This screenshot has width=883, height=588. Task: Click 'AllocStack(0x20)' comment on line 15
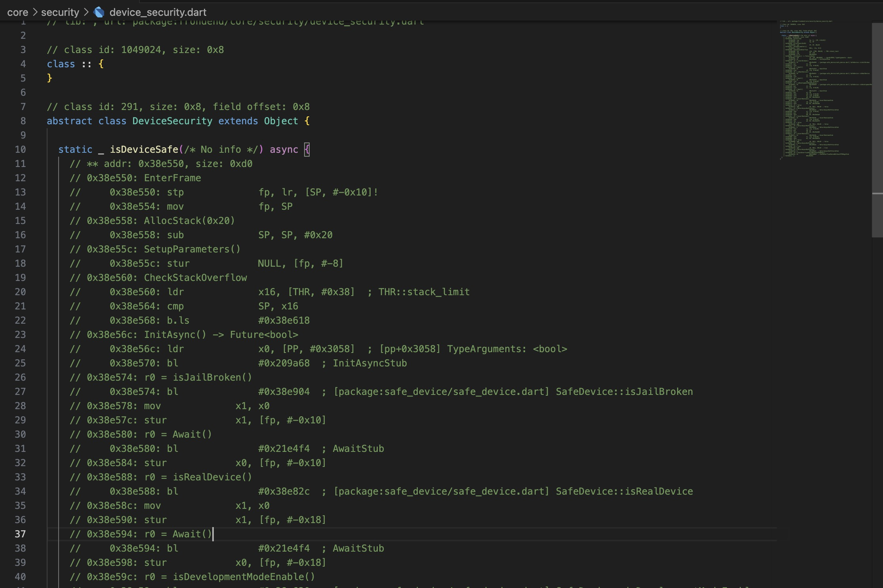(x=189, y=221)
